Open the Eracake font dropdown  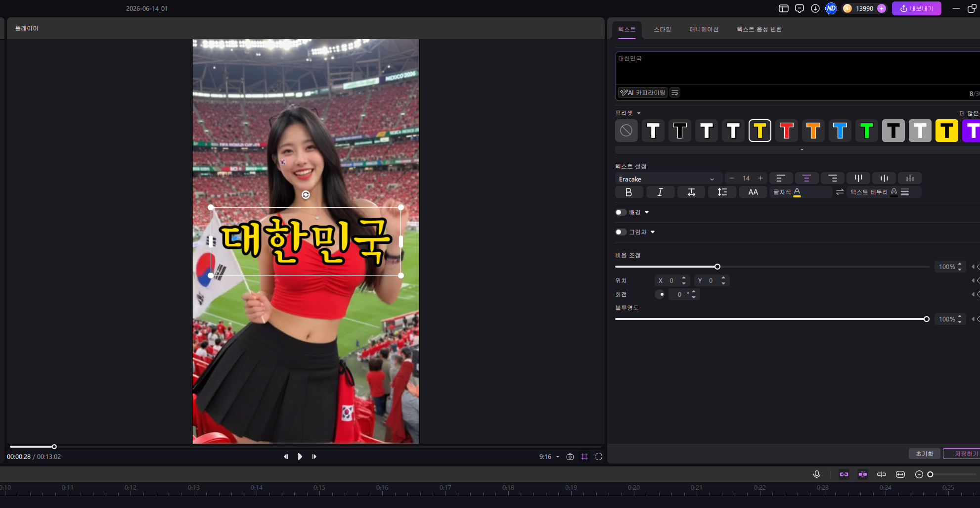tap(668, 179)
